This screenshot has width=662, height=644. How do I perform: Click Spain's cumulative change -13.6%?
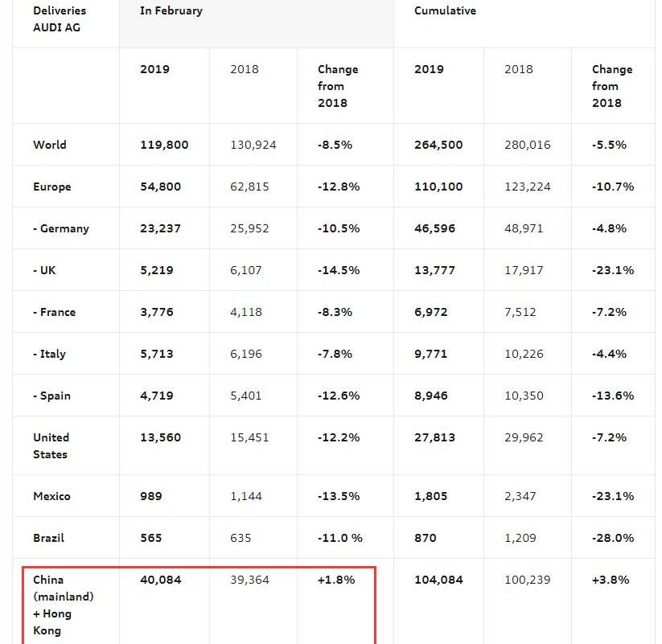[x=613, y=396]
